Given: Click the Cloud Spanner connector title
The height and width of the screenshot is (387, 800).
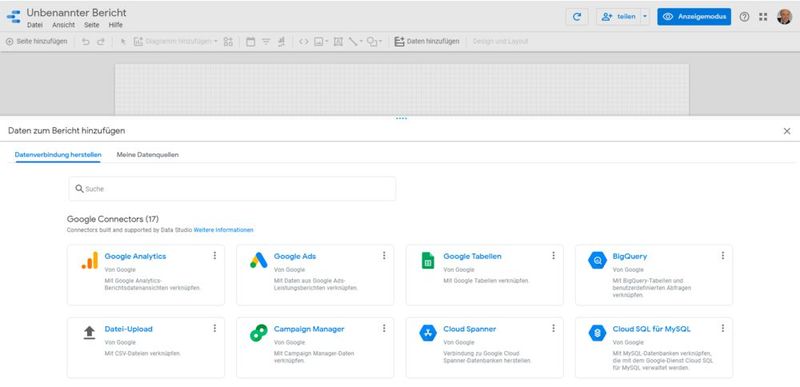Looking at the screenshot, I should (x=469, y=329).
